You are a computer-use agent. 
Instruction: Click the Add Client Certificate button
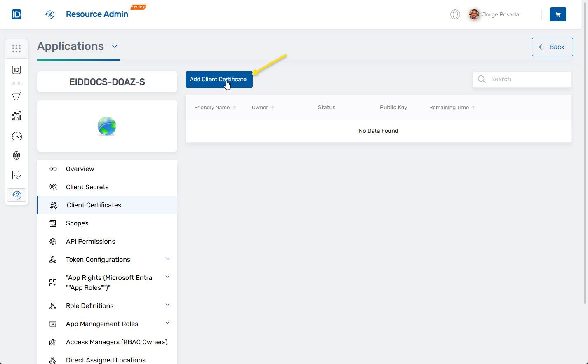pos(219,80)
